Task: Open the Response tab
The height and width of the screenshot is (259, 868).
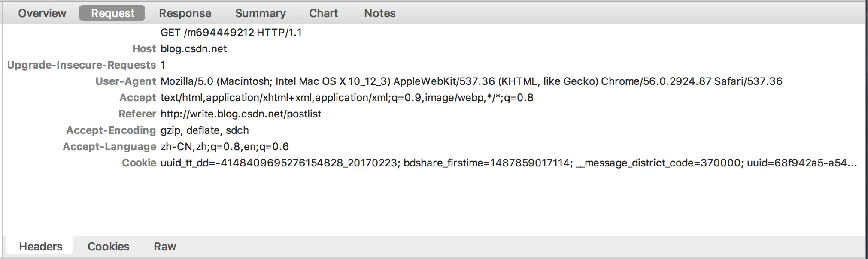Action: click(185, 13)
